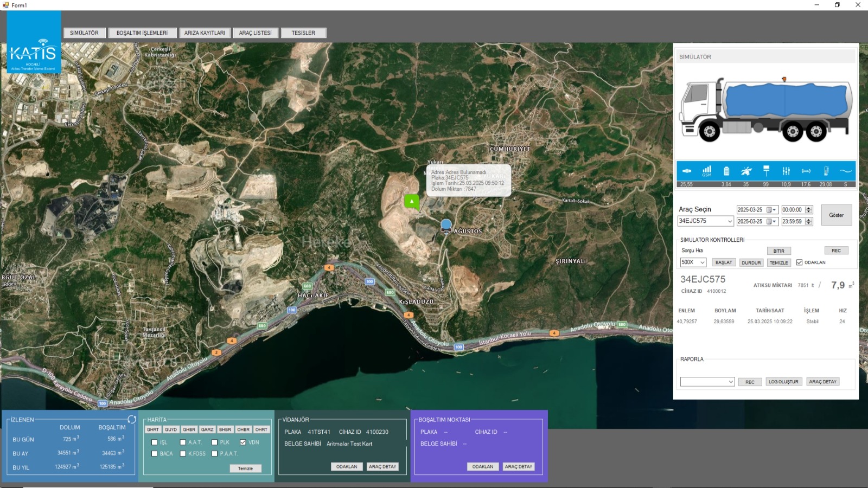868x488 pixels.
Task: Open the TESİSLER tab
Action: [303, 33]
